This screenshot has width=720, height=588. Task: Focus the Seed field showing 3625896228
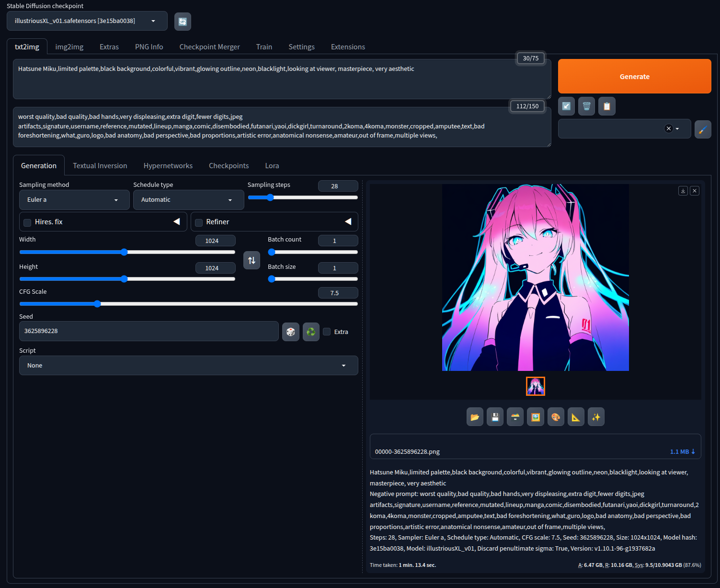(x=149, y=331)
